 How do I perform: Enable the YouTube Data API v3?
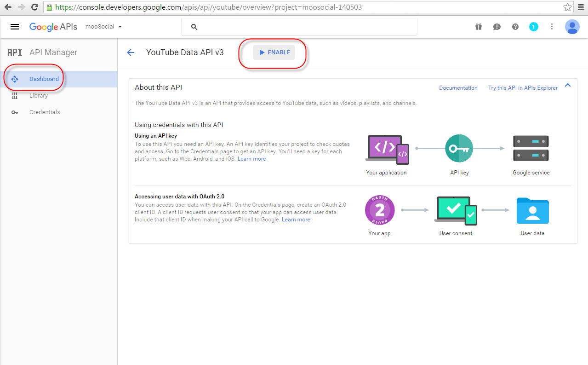point(274,52)
